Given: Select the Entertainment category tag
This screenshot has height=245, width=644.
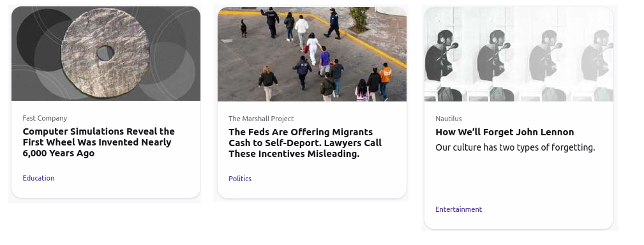Looking at the screenshot, I should (x=459, y=209).
